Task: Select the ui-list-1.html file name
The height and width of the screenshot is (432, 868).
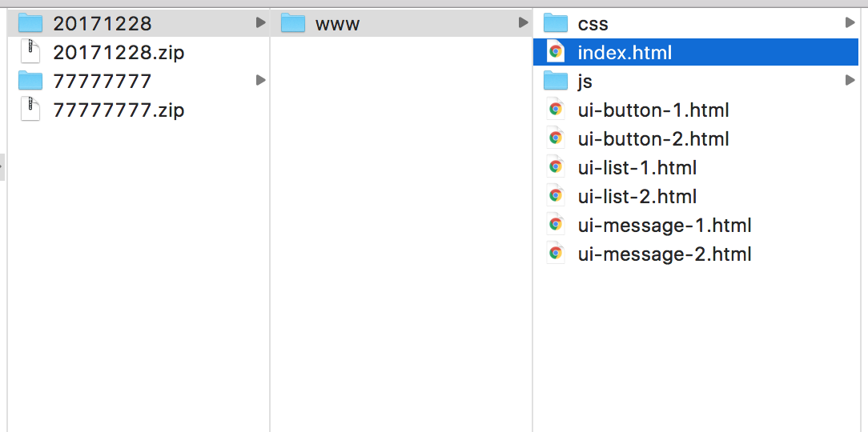Action: (637, 168)
